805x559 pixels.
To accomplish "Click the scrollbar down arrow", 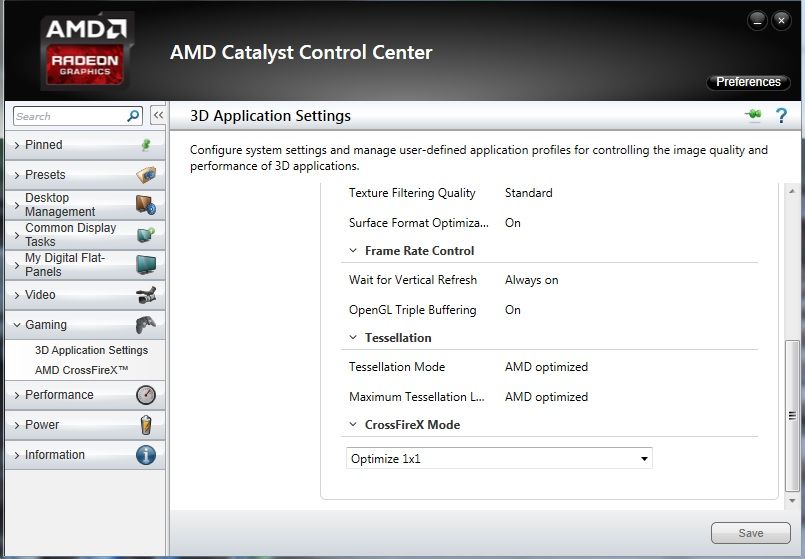I will coord(792,500).
